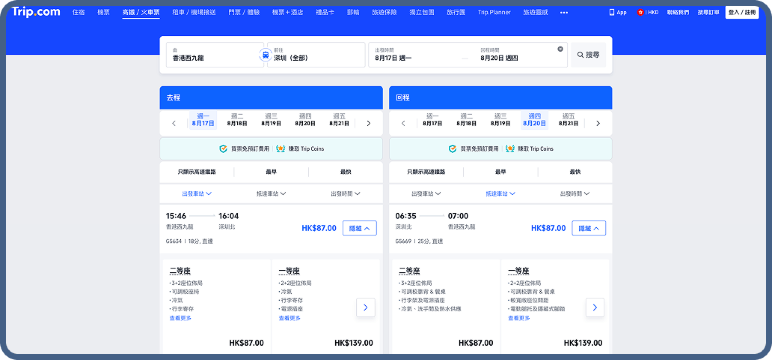This screenshot has width=772, height=360.
Task: Select the return Friday 8月21日 tab
Action: tap(569, 120)
